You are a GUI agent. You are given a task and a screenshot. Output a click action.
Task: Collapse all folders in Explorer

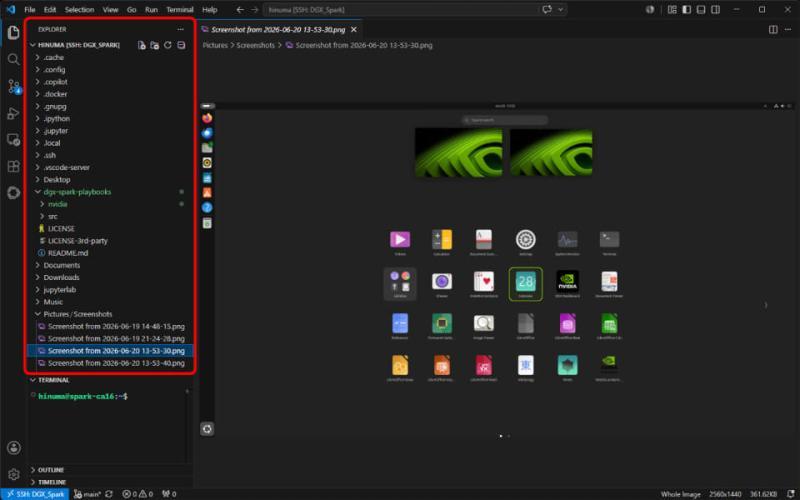point(181,45)
